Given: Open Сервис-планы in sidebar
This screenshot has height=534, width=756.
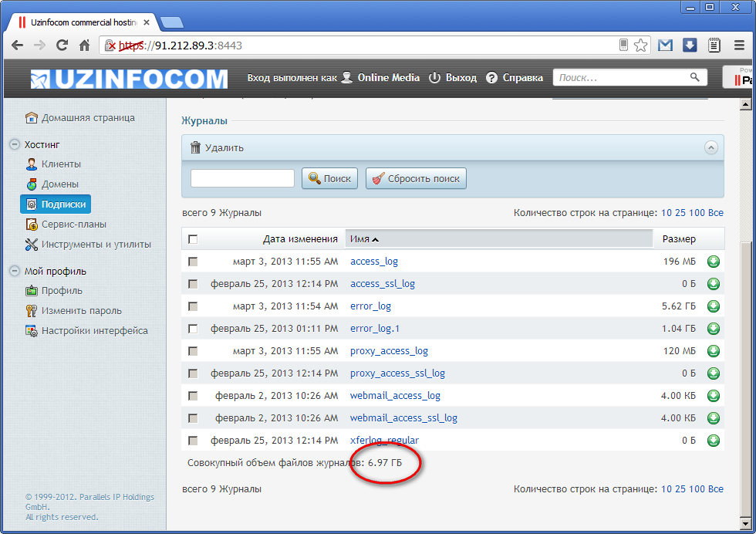Looking at the screenshot, I should click(x=66, y=225).
